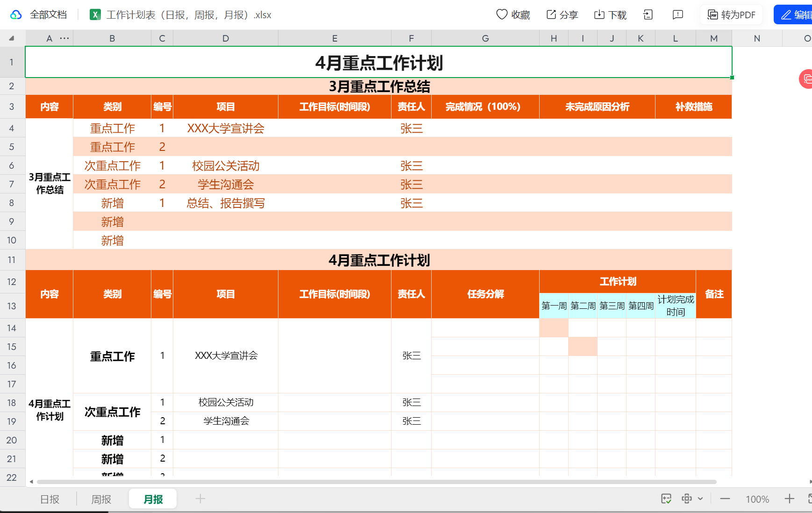Expand the view mode dropdown arrow
This screenshot has width=812, height=513.
click(x=700, y=499)
